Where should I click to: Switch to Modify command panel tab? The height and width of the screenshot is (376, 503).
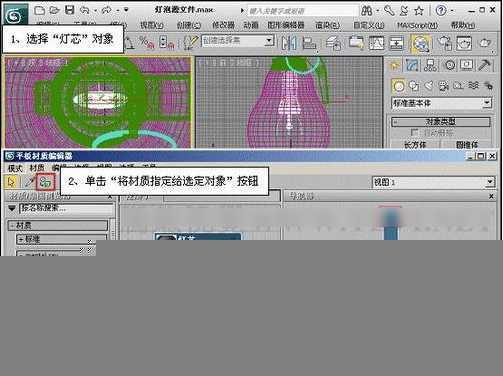pyautogui.click(x=412, y=65)
